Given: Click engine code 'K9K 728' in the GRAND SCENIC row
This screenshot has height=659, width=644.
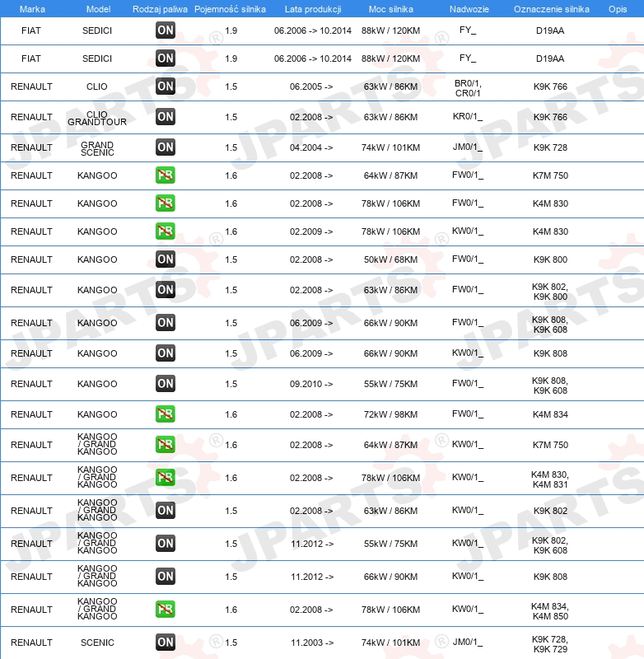Looking at the screenshot, I should pyautogui.click(x=550, y=147).
